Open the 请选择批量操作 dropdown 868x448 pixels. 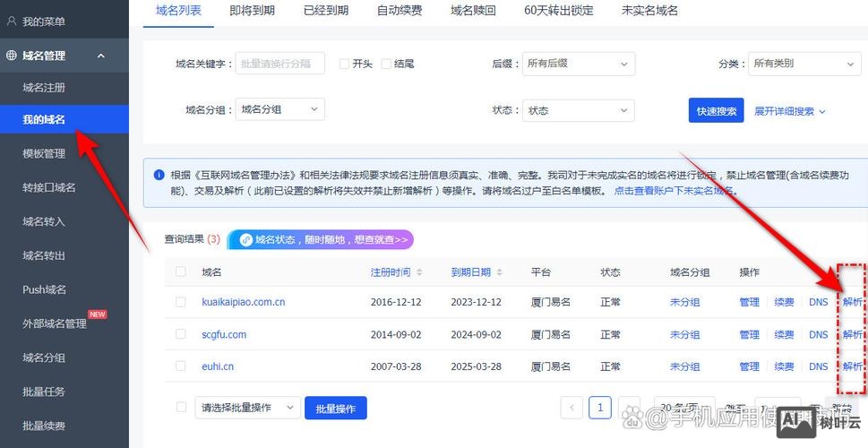[x=248, y=409]
